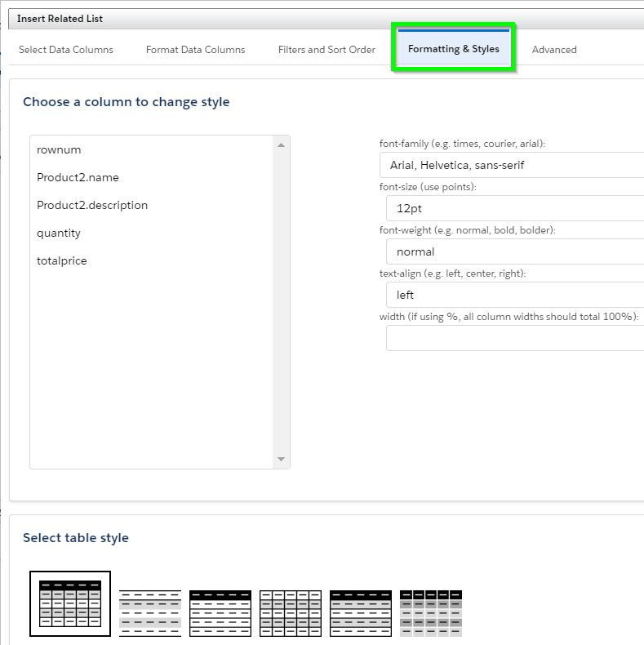Choose the borderless striped table style
The image size is (644, 645).
pyautogui.click(x=150, y=613)
